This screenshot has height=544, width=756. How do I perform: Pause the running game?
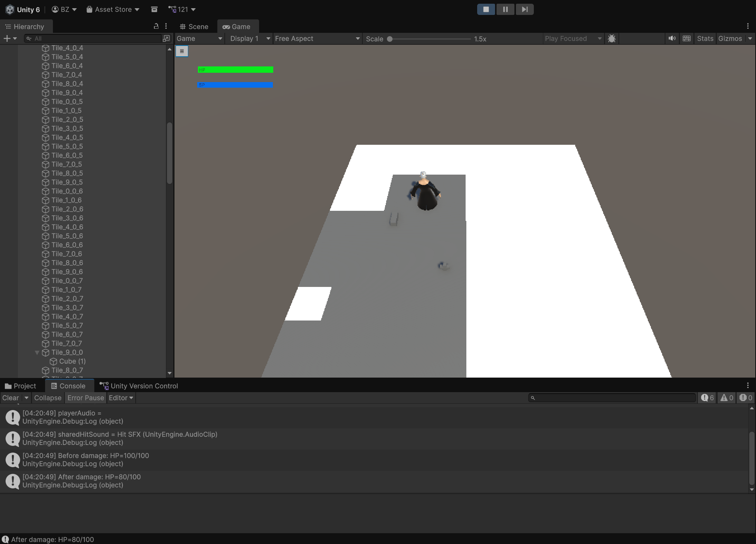505,9
